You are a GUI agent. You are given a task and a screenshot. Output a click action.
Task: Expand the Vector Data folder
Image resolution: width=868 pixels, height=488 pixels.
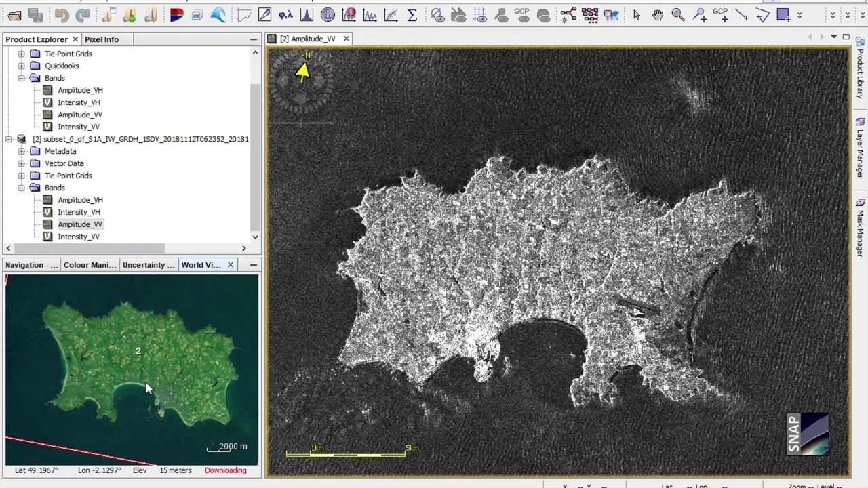[x=21, y=163]
